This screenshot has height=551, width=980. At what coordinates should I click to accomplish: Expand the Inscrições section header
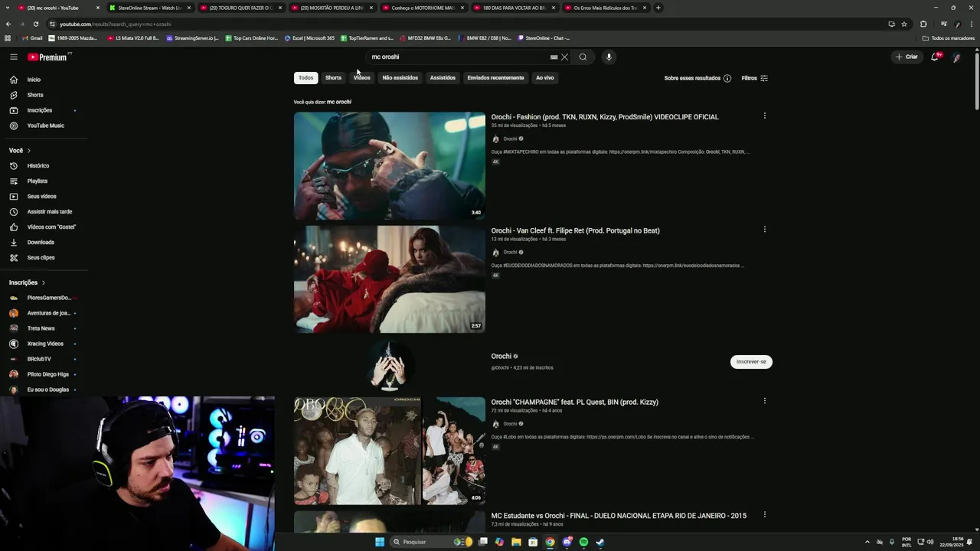click(x=27, y=282)
